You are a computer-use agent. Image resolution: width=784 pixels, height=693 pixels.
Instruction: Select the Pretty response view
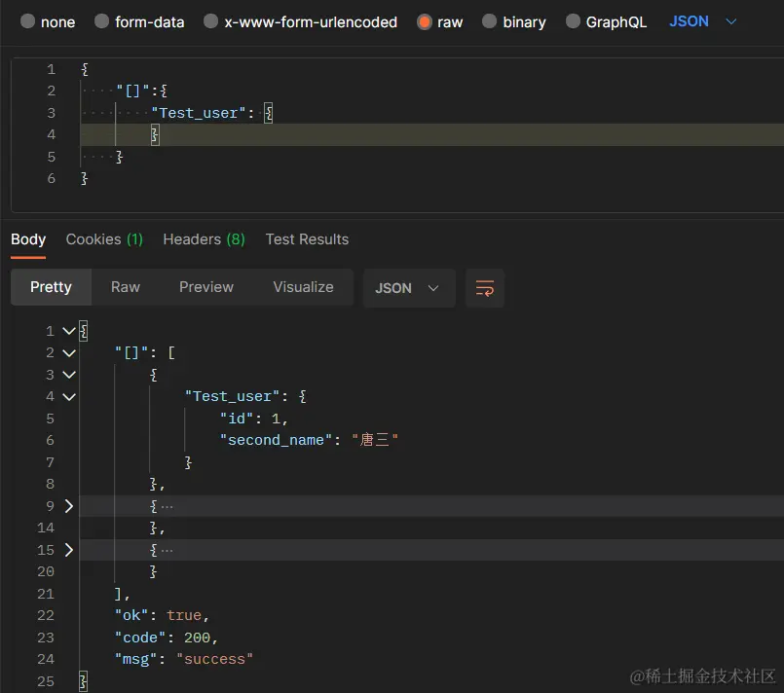pyautogui.click(x=51, y=287)
